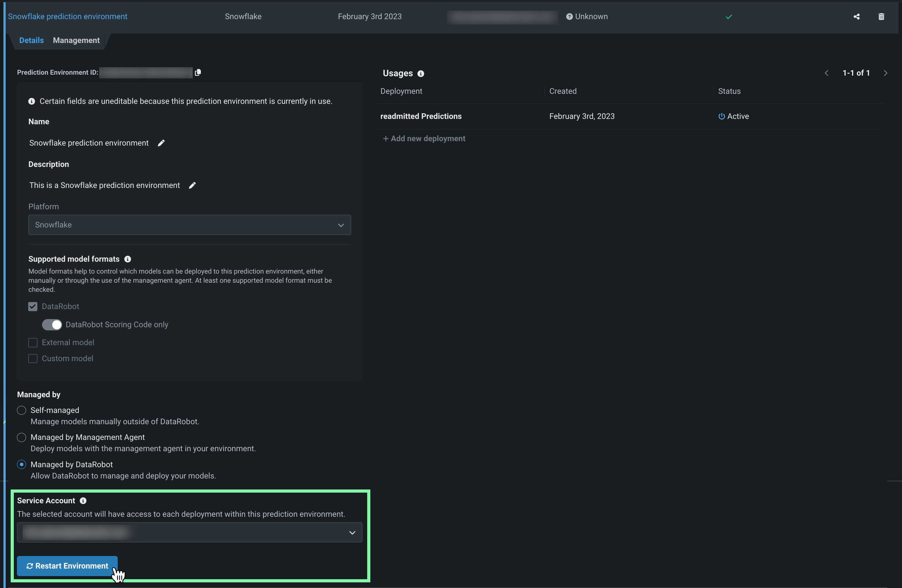Open the Service Account dropdown
The height and width of the screenshot is (588, 902).
pos(190,532)
